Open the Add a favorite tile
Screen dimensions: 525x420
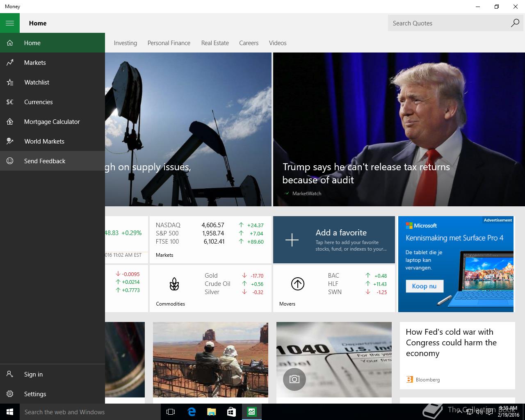(334, 240)
